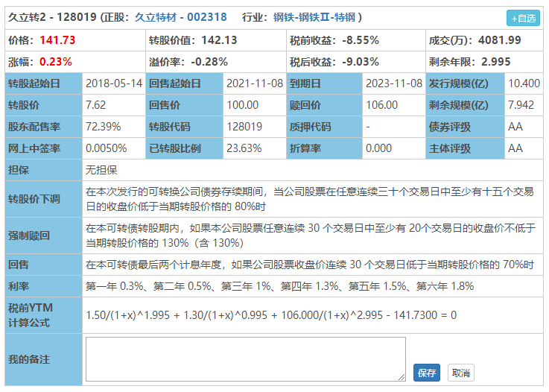The image size is (549, 392).
Task: Open the 钢铁-钢铁II-特钢 industry link
Action: [314, 17]
